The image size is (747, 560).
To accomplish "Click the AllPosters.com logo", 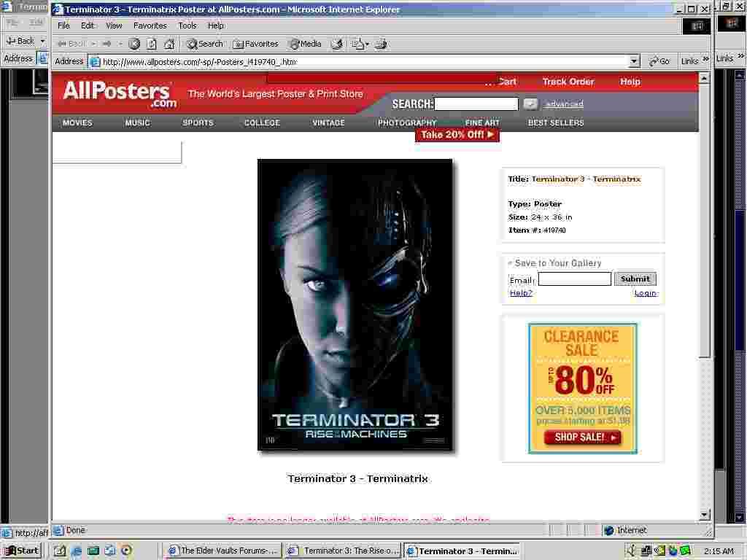I will tap(120, 93).
